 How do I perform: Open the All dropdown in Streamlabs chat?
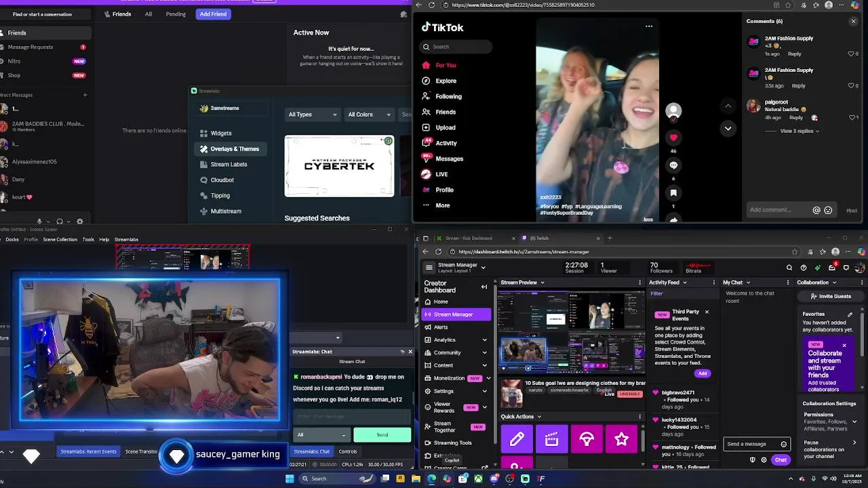click(x=322, y=435)
